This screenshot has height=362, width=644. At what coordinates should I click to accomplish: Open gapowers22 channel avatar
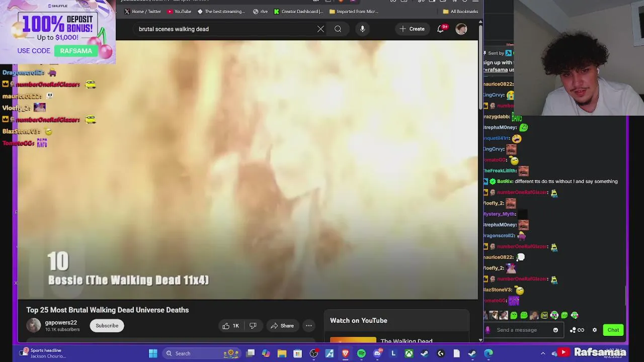[34, 326]
